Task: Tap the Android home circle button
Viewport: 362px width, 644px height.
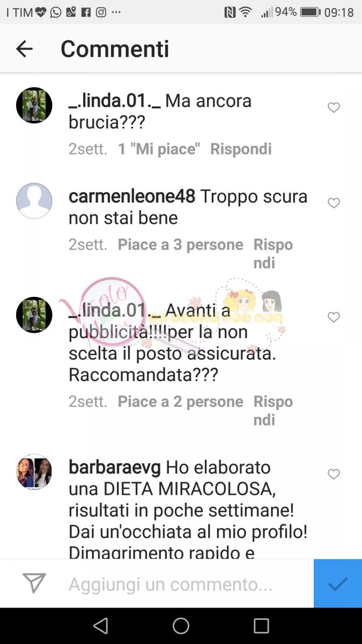Action: [x=181, y=626]
